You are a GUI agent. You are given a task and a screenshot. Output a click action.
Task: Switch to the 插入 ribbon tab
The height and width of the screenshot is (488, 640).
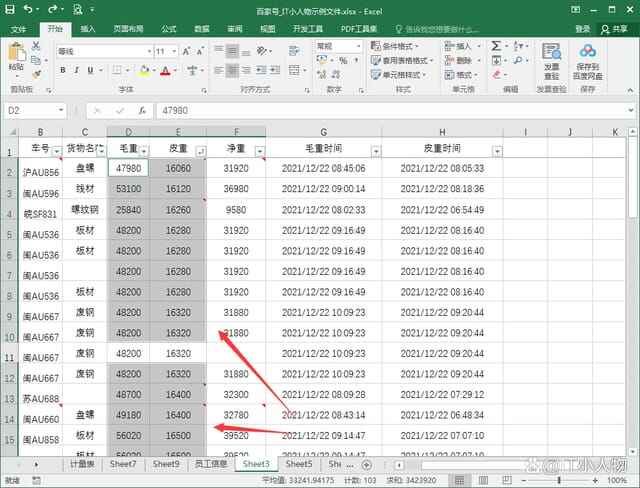(x=88, y=29)
